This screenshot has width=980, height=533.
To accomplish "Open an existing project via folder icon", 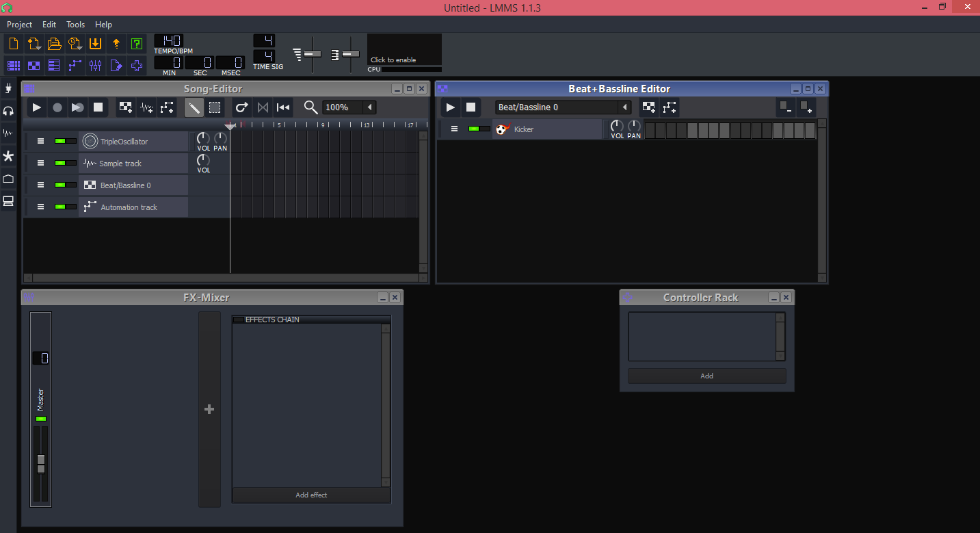I will (x=55, y=44).
